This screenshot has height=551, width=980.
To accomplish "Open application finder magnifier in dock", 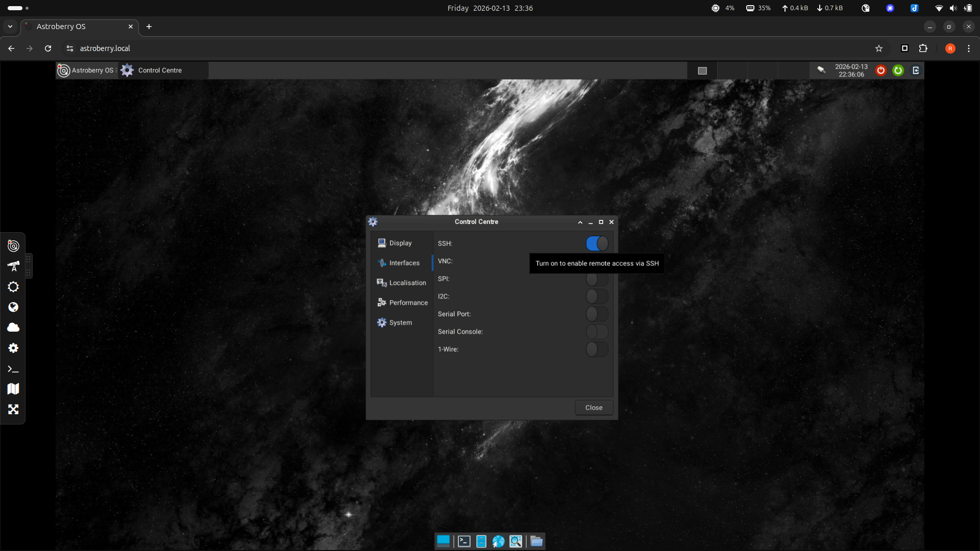I will coord(516,541).
